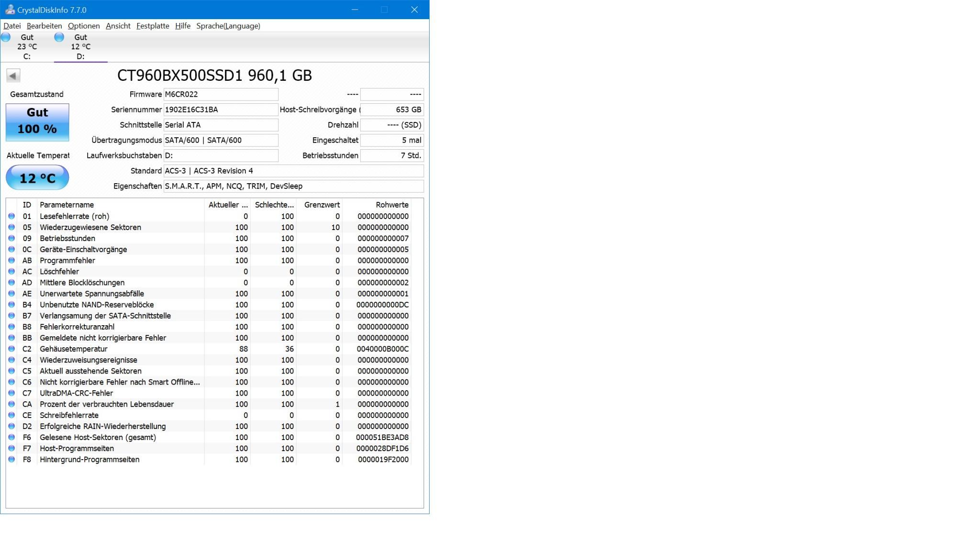980x551 pixels.
Task: Click status icon of Programmfehler row
Action: [11, 260]
